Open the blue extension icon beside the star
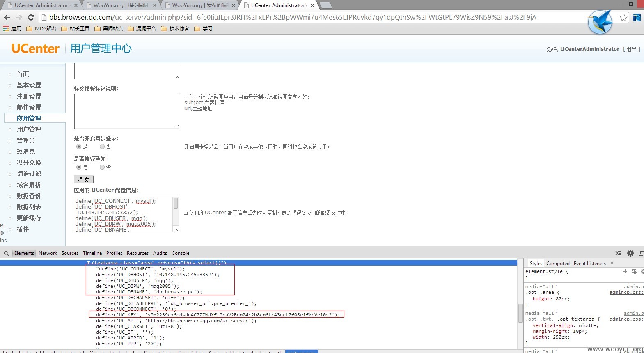The width and height of the screenshot is (644, 353). 637,17
